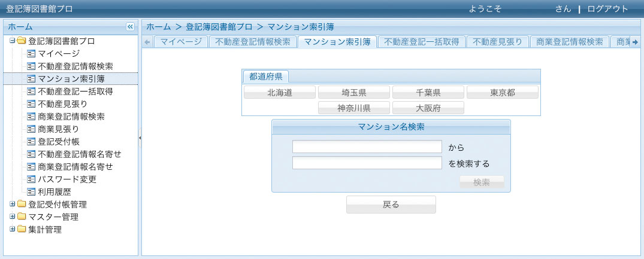Open 商業見張り in the sidebar tree

(58, 129)
